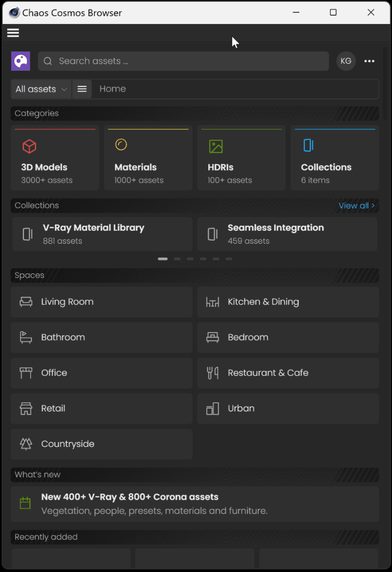392x572 pixels.
Task: Open the HDRIs category image icon
Action: click(x=216, y=146)
